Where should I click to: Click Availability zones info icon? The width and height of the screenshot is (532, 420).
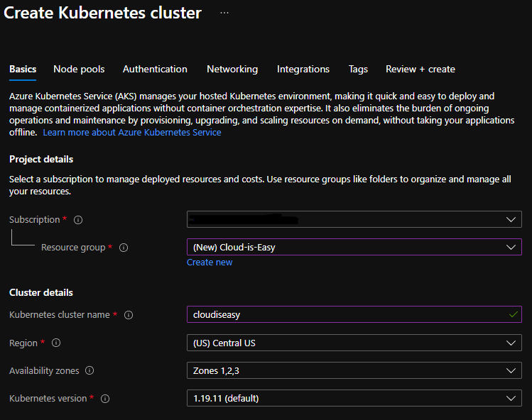pyautogui.click(x=89, y=370)
